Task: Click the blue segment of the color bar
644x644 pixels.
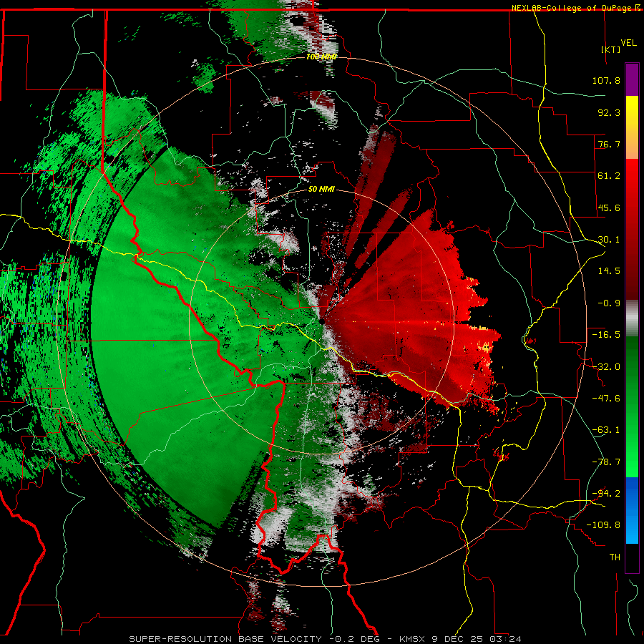Action: click(632, 510)
